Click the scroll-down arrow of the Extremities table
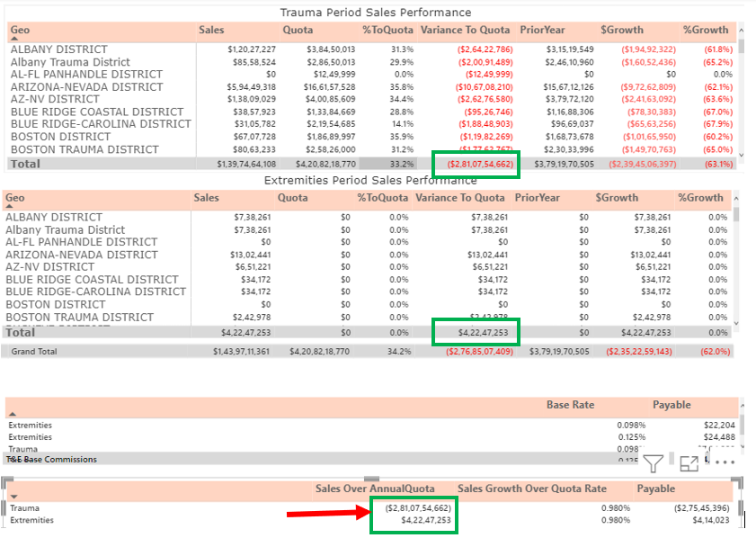Viewport: 756px width, 538px height. [737, 323]
